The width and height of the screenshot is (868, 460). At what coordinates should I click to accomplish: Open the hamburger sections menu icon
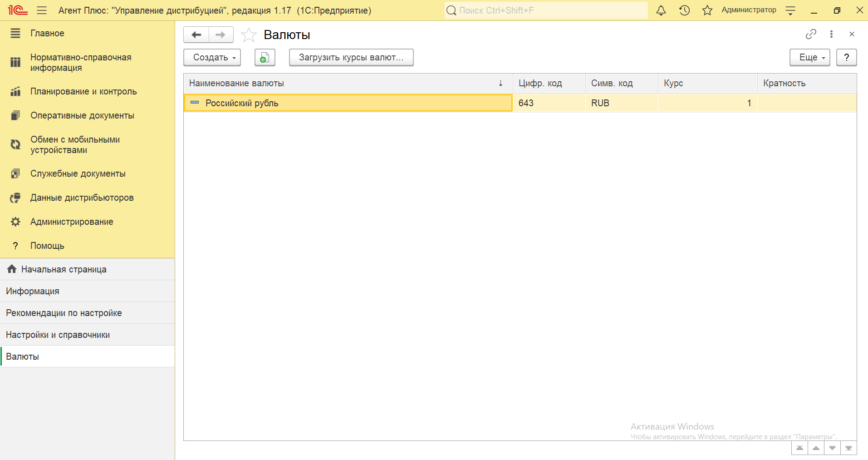pyautogui.click(x=42, y=10)
